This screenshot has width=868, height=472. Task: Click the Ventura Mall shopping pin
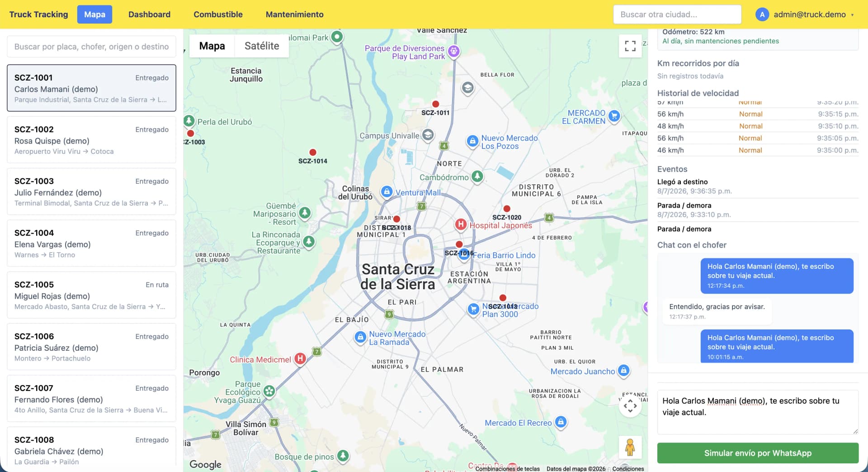pyautogui.click(x=387, y=192)
